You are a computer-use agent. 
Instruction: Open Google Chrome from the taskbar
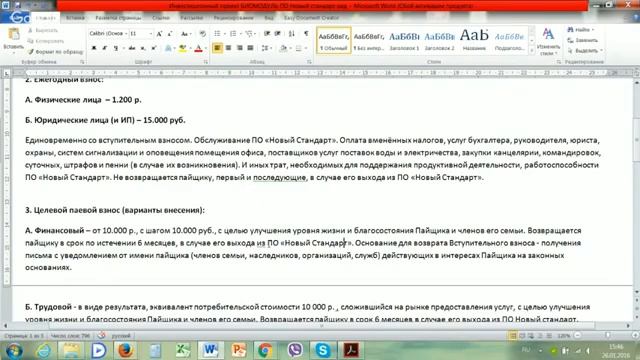(x=265, y=351)
